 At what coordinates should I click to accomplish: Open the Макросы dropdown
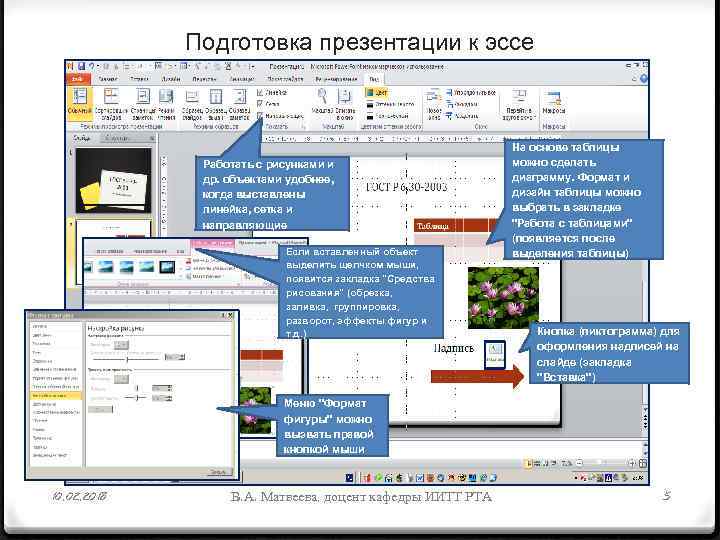tap(553, 103)
